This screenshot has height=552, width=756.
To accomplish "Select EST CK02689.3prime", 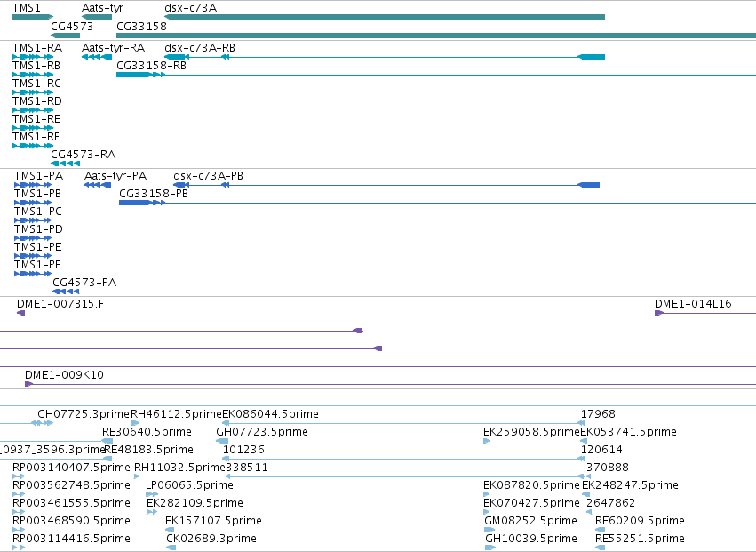I will click(211, 539).
